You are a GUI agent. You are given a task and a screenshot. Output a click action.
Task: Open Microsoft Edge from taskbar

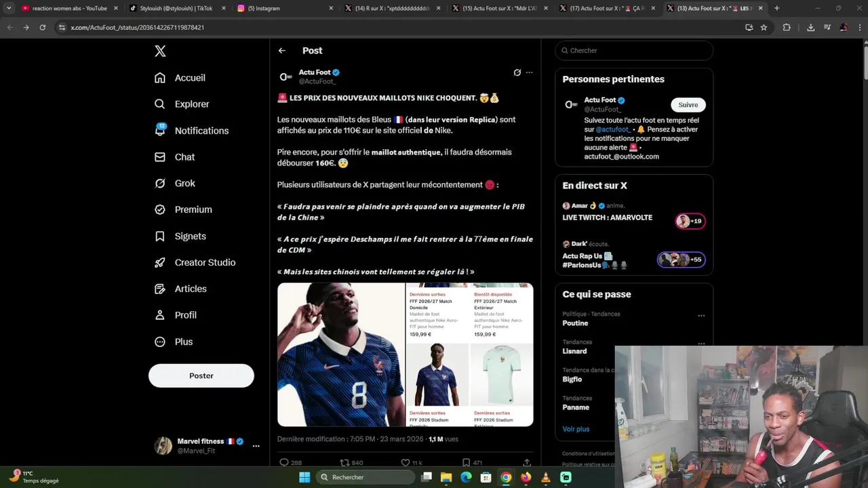coord(466,477)
